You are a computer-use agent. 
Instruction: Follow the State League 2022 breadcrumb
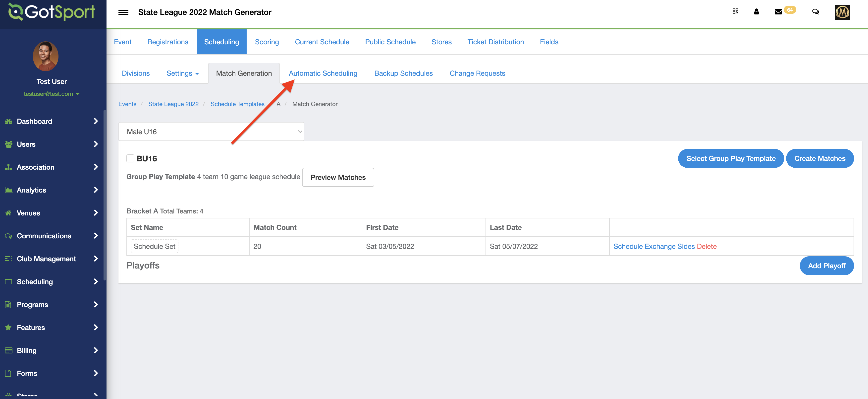(x=173, y=104)
